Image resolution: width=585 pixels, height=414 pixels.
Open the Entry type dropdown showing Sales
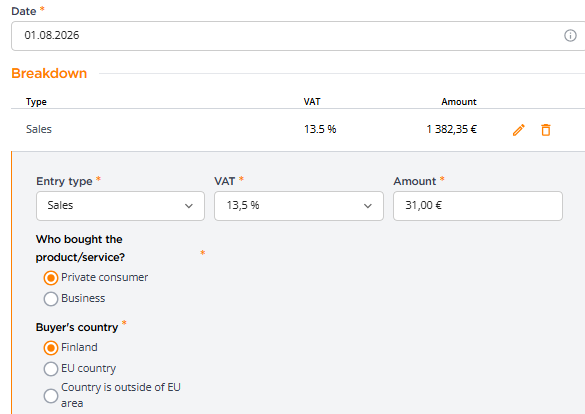tap(120, 206)
